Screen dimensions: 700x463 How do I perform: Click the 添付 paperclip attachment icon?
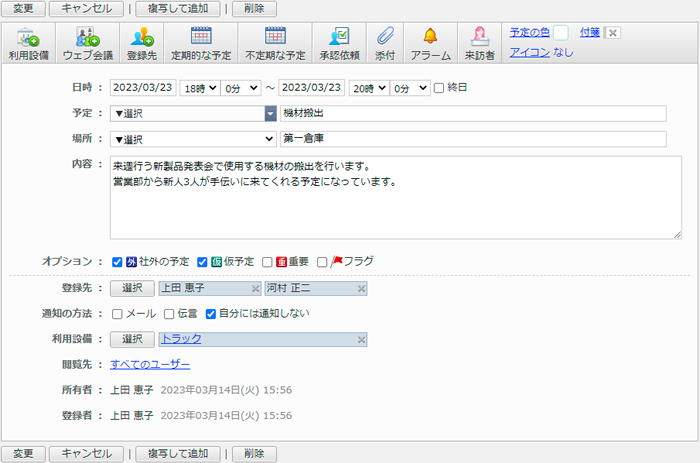coord(385,43)
